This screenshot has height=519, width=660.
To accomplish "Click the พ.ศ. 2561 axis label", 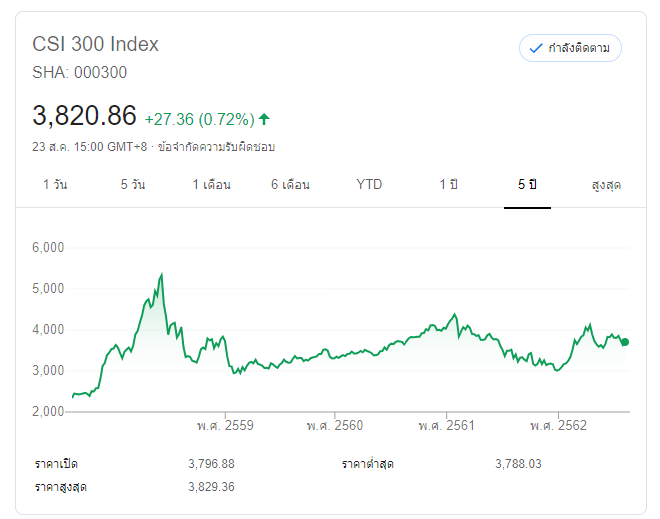I will [446, 426].
